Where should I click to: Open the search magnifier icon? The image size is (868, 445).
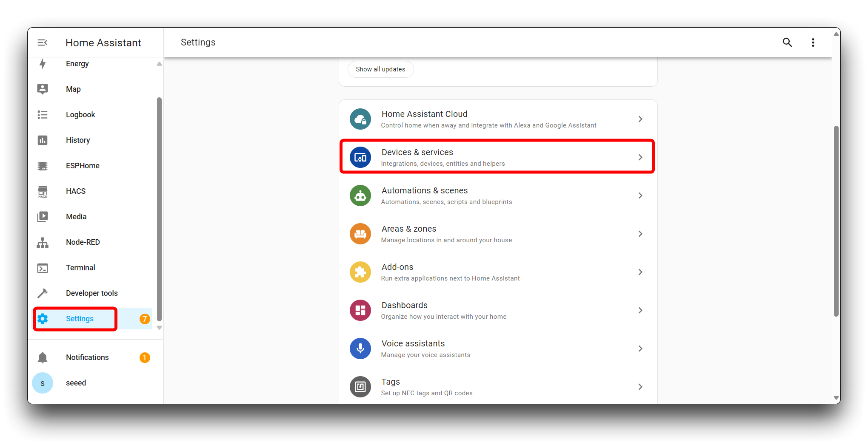(787, 43)
